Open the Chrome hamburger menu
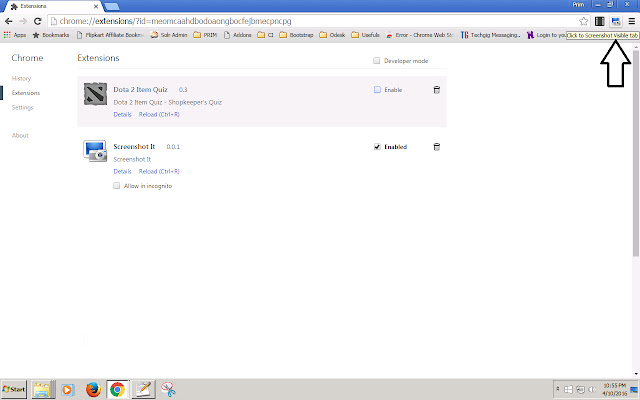This screenshot has width=640, height=400. (x=631, y=21)
